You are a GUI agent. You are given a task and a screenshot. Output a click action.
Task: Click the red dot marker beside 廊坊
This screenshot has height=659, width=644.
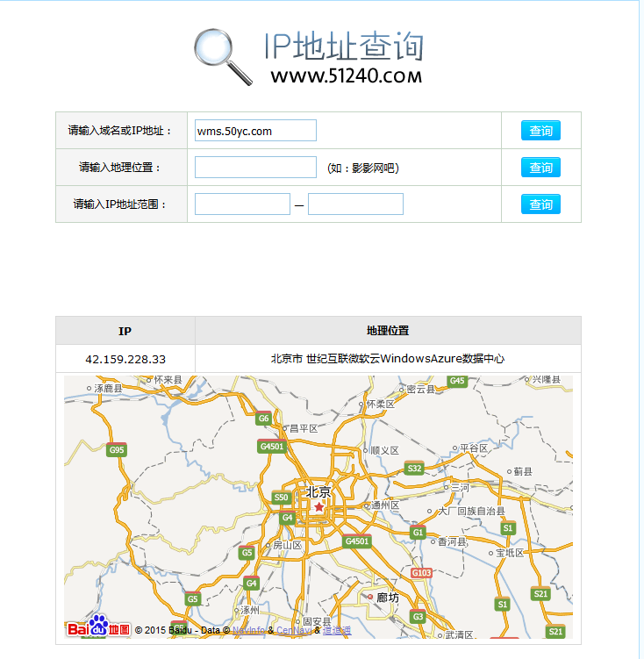tap(370, 597)
